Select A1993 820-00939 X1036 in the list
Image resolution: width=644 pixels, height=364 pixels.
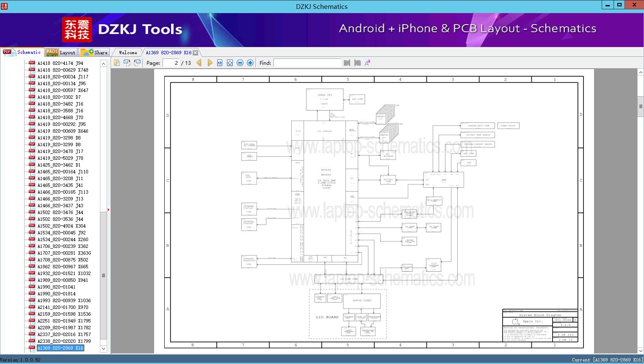coord(64,300)
